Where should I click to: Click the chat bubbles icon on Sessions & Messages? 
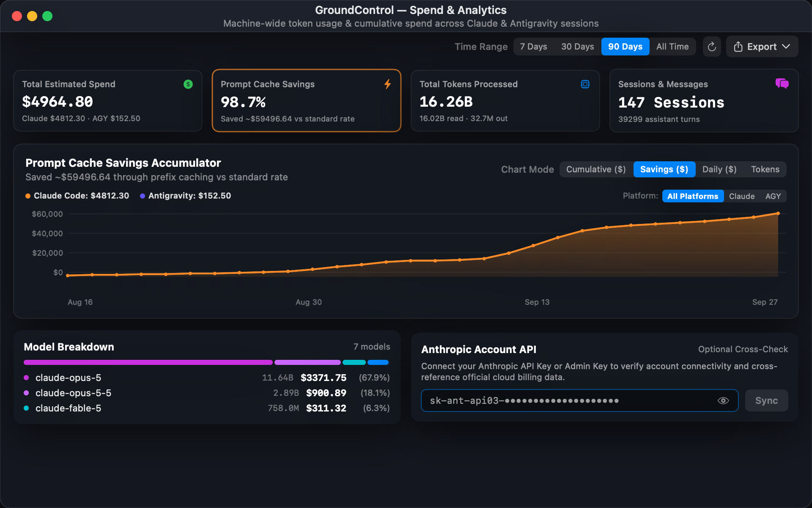tap(782, 83)
